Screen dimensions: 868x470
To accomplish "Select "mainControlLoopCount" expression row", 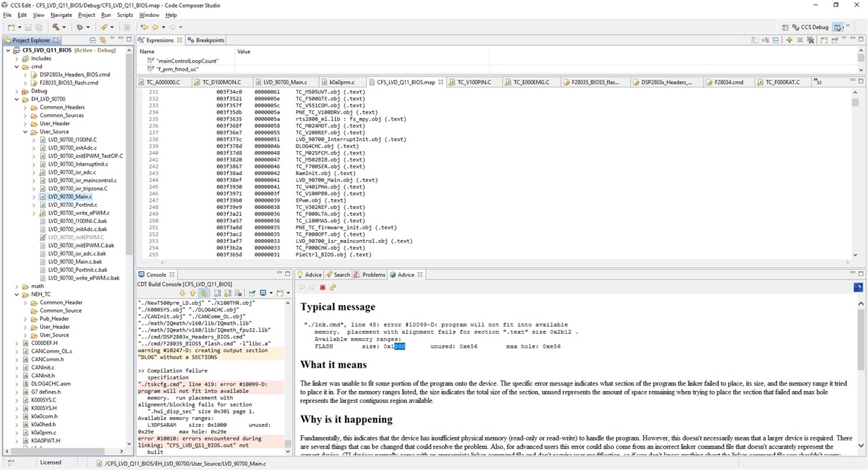I will pos(187,61).
